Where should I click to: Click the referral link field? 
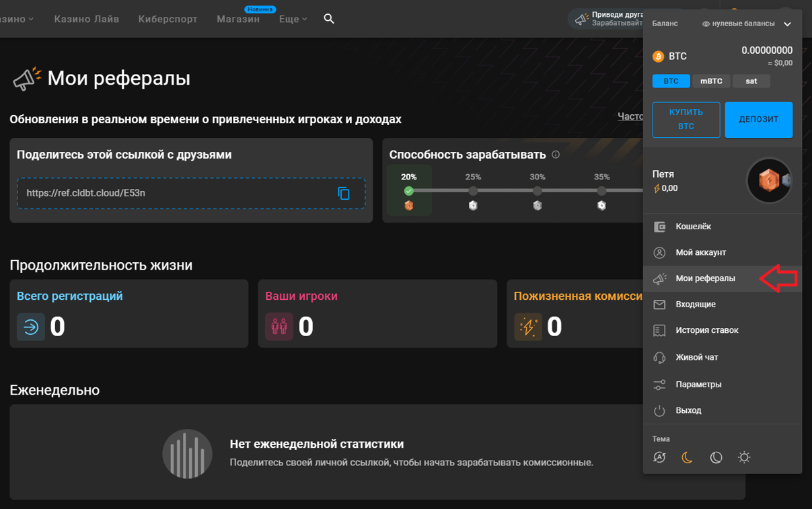[x=191, y=193]
